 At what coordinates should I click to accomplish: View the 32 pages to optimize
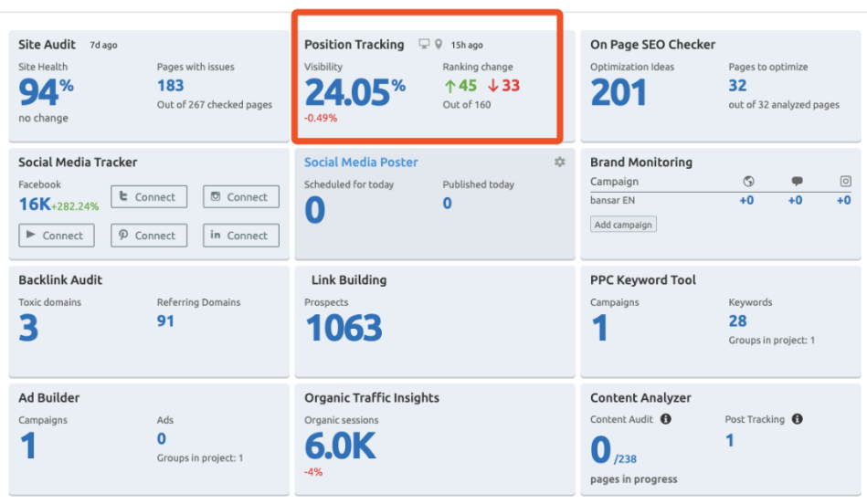[737, 86]
